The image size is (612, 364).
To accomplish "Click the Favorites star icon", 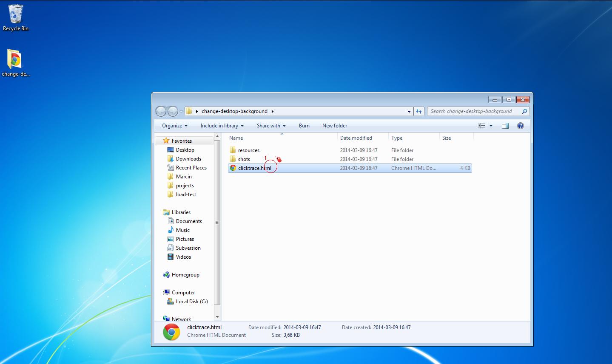I will click(x=166, y=141).
